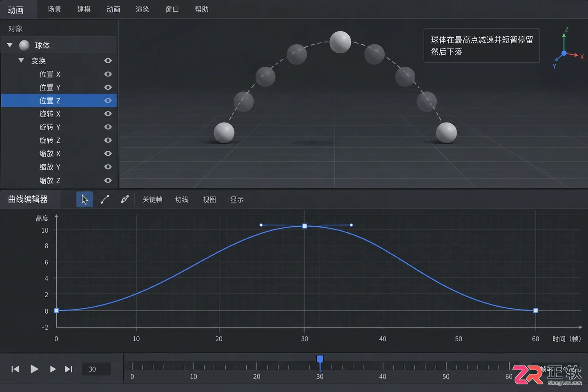Toggle visibility of 缩放 Y channel
The height and width of the screenshot is (392, 588).
tap(108, 167)
